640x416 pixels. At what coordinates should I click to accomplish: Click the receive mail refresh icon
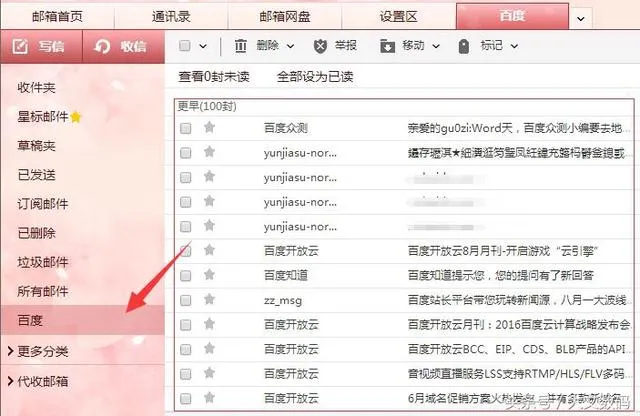point(102,46)
